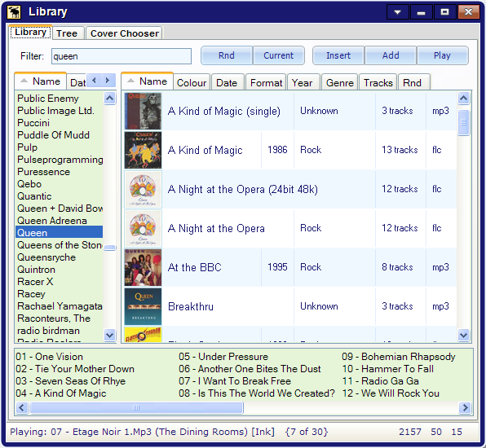Sort albums by Date column

[x=227, y=82]
